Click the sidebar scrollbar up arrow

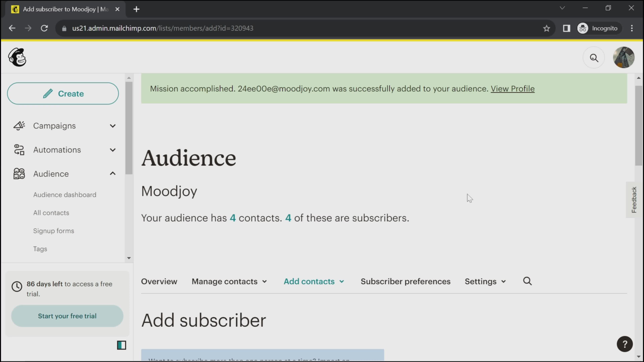129,78
